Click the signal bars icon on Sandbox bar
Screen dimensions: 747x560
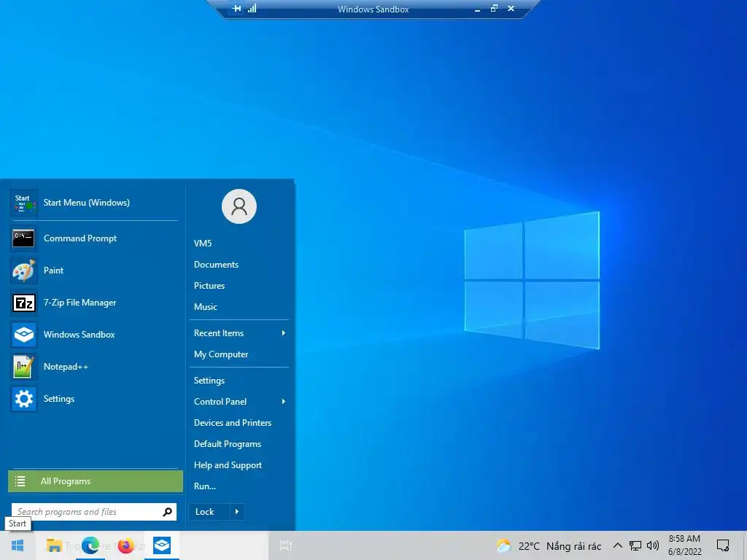click(x=252, y=9)
